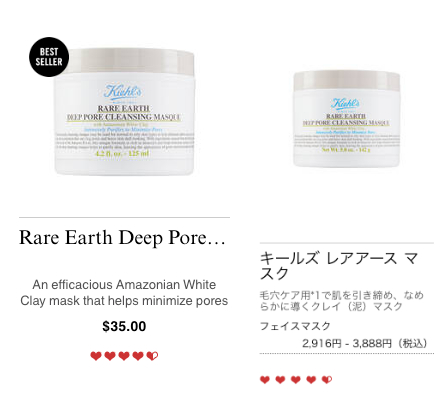Select the フェイスマスク category label
Image resolution: width=447 pixels, height=402 pixels.
point(295,326)
